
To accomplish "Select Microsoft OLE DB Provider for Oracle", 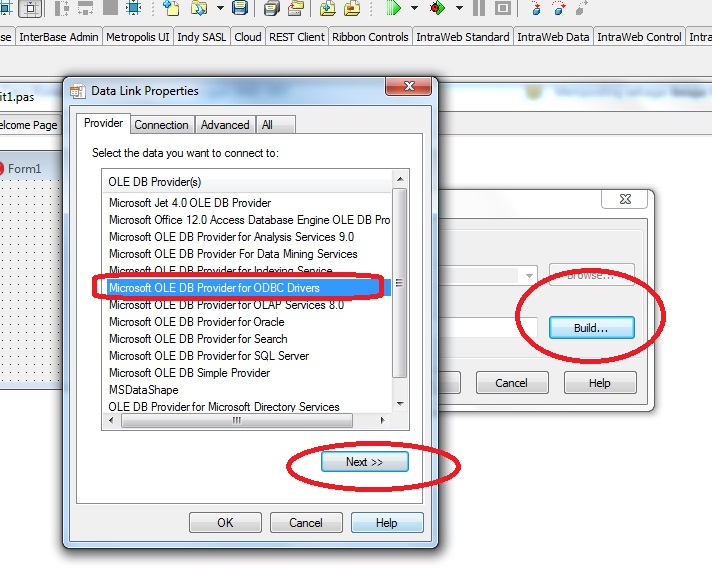I will (x=197, y=322).
